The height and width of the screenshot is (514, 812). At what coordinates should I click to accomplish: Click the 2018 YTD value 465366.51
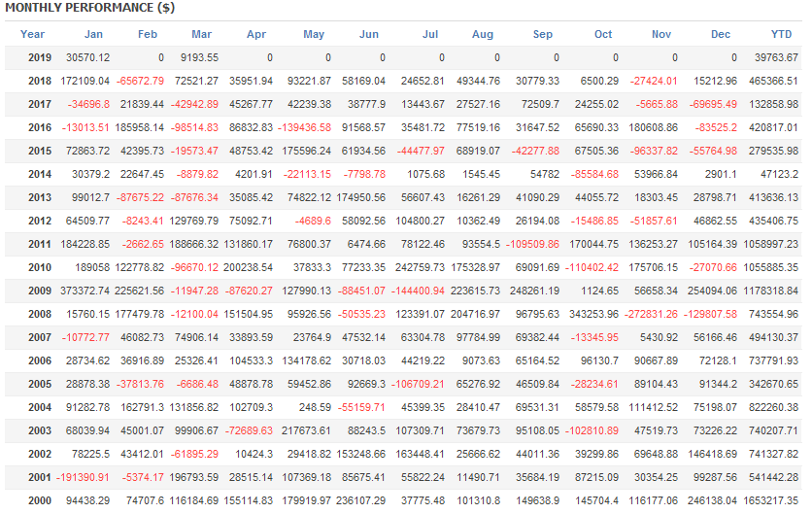coord(774,81)
